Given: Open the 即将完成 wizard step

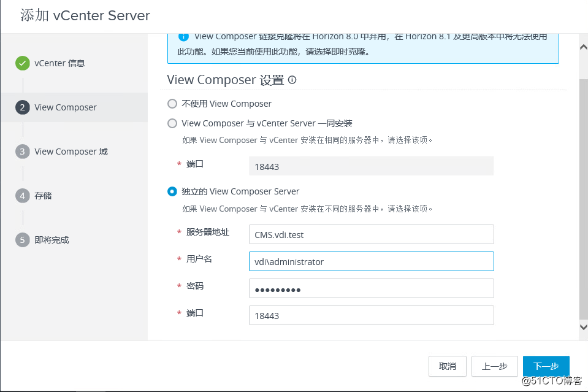Looking at the screenshot, I should coord(52,240).
